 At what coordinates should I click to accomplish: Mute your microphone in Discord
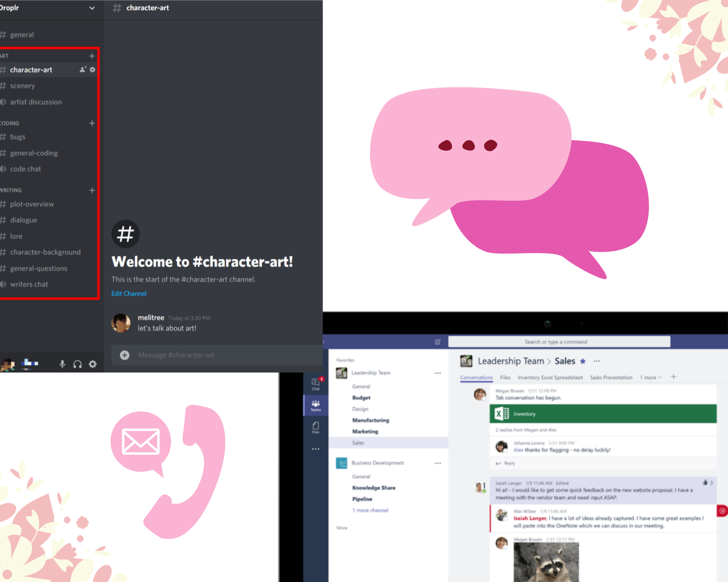pos(63,364)
